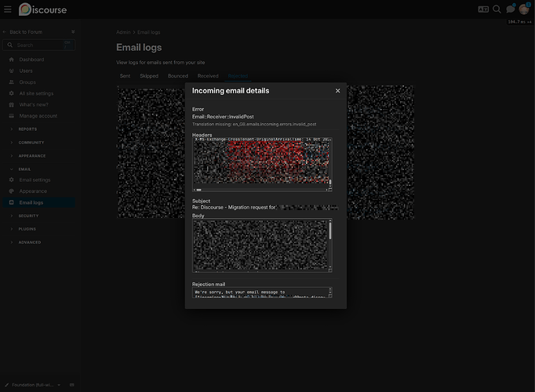Screen dimensions: 535x392
Task: Focus the sidebar Search field
Action: coord(38,45)
